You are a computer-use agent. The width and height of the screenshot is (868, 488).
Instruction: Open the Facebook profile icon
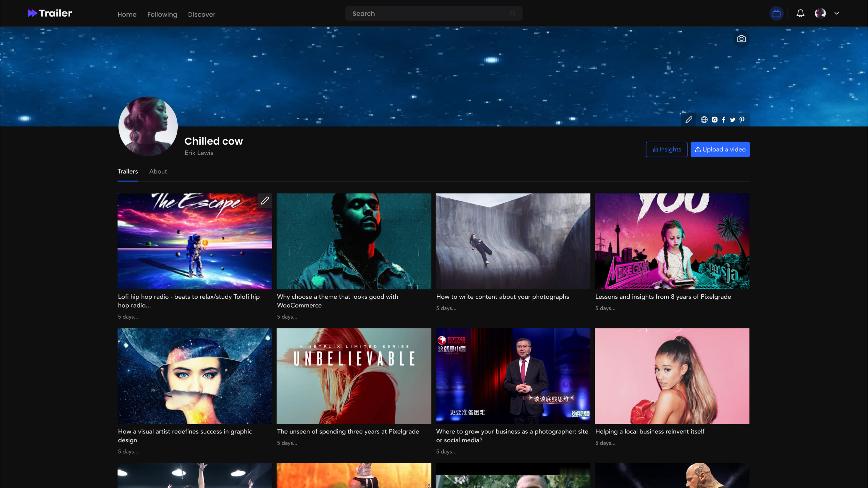coord(723,120)
